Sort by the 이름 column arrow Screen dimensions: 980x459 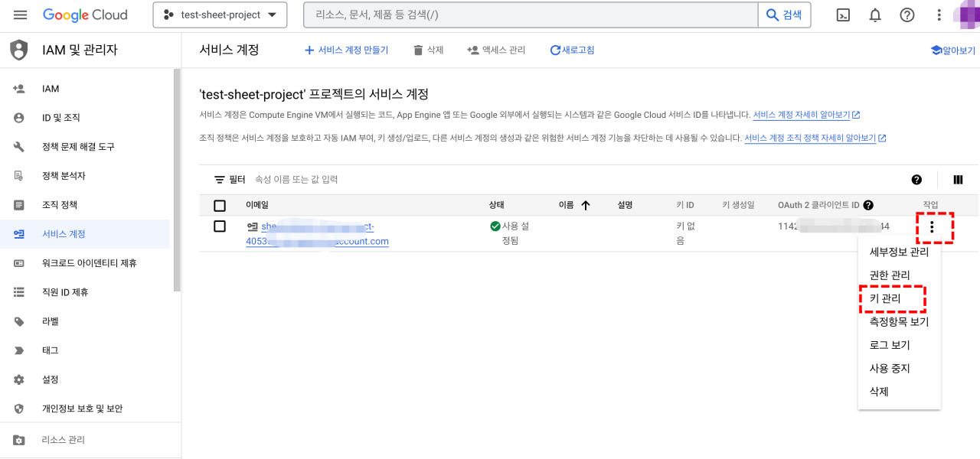tap(586, 205)
